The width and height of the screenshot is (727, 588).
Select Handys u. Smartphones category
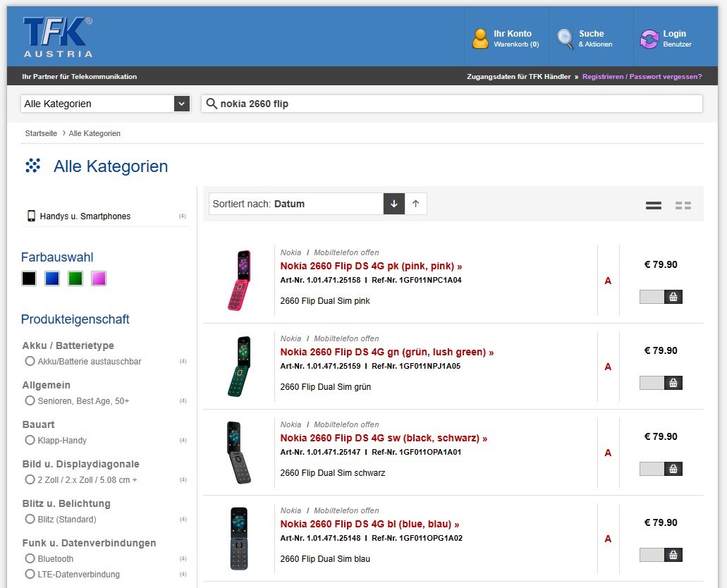click(85, 216)
